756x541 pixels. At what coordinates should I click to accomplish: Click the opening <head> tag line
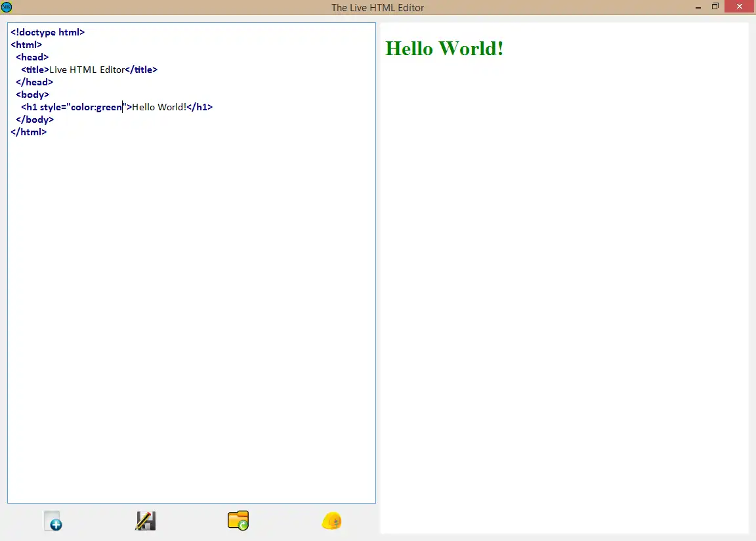pos(32,57)
